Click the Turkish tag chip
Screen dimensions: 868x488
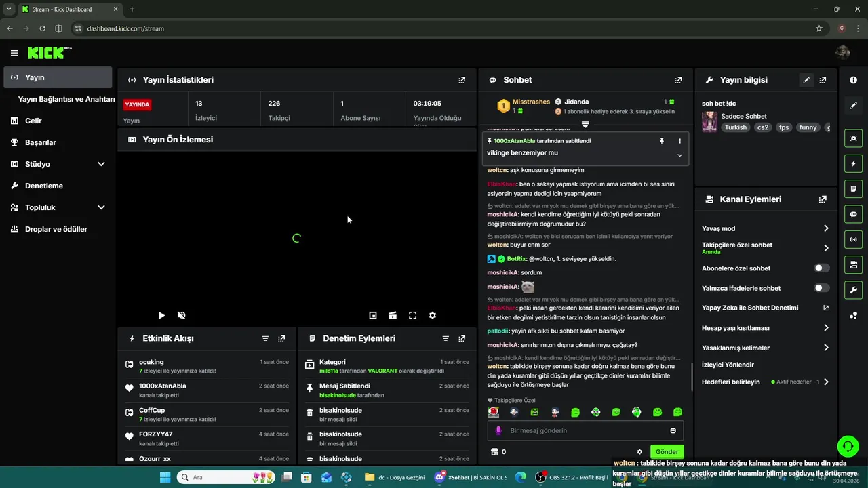(735, 127)
